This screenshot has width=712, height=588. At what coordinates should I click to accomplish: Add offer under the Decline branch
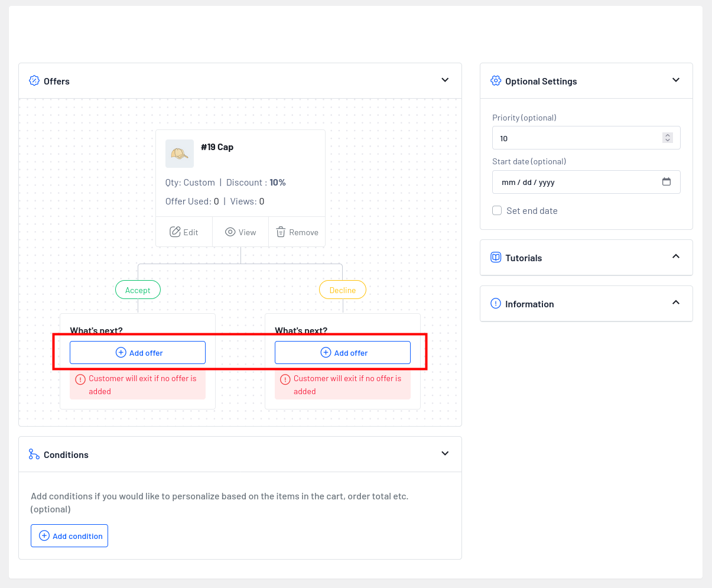343,353
